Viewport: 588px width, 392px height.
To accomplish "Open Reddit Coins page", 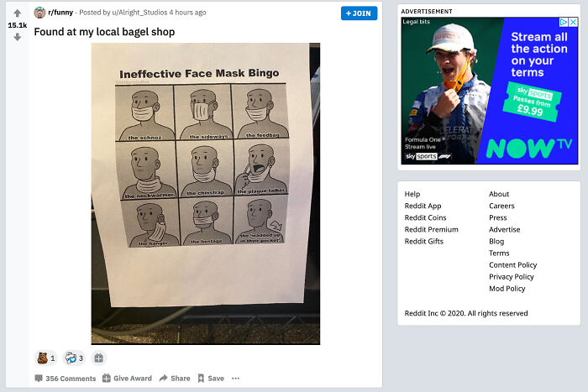I will pyautogui.click(x=426, y=217).
